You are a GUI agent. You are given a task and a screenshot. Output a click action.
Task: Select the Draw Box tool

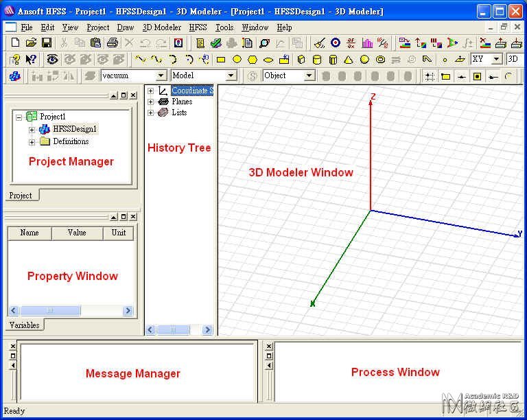pyautogui.click(x=301, y=60)
